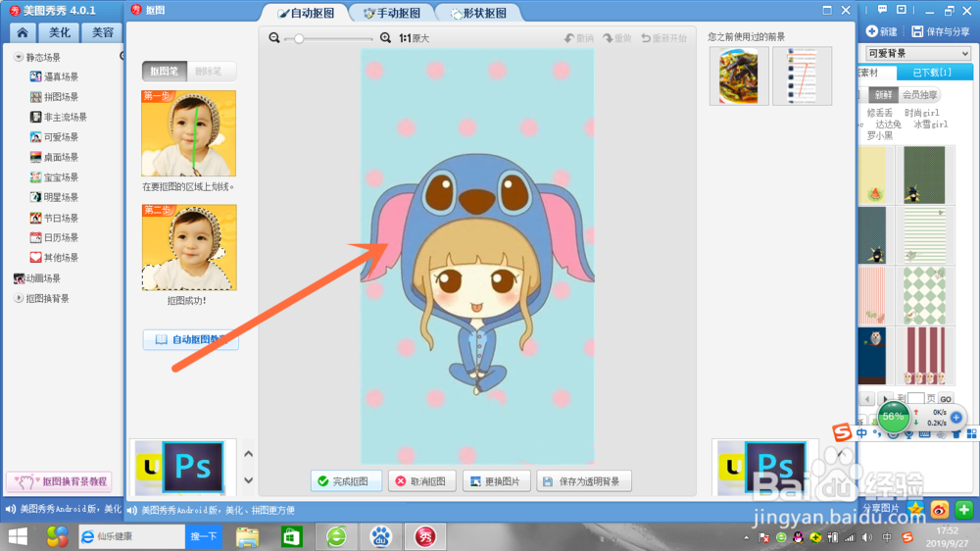
Task: Click 保存为透明背景 button
Action: pos(584,481)
